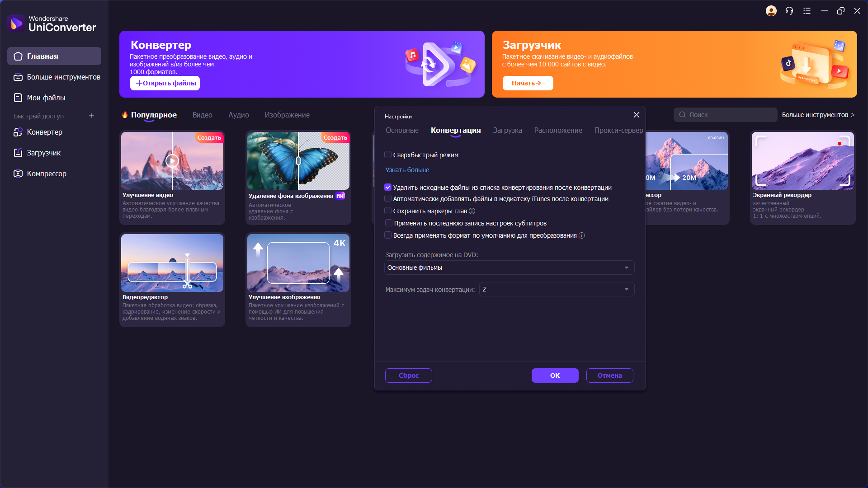Click the headset support icon
The width and height of the screenshot is (868, 488).
click(x=789, y=11)
